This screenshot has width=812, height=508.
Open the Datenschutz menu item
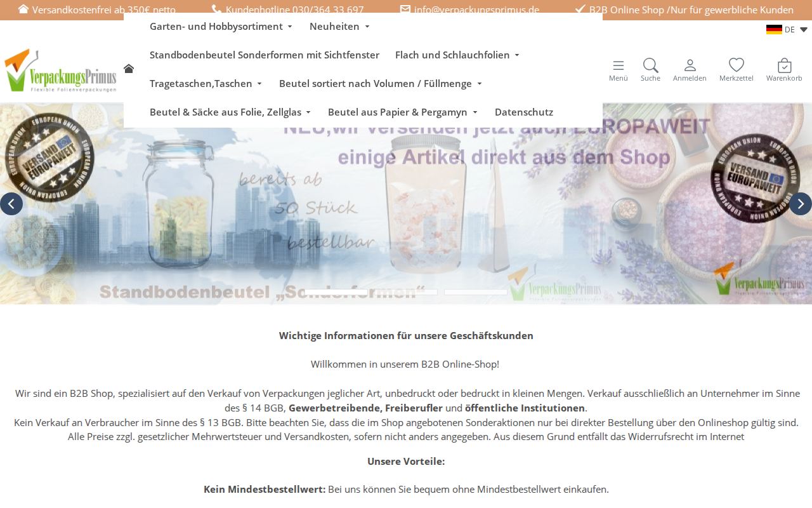click(x=524, y=112)
